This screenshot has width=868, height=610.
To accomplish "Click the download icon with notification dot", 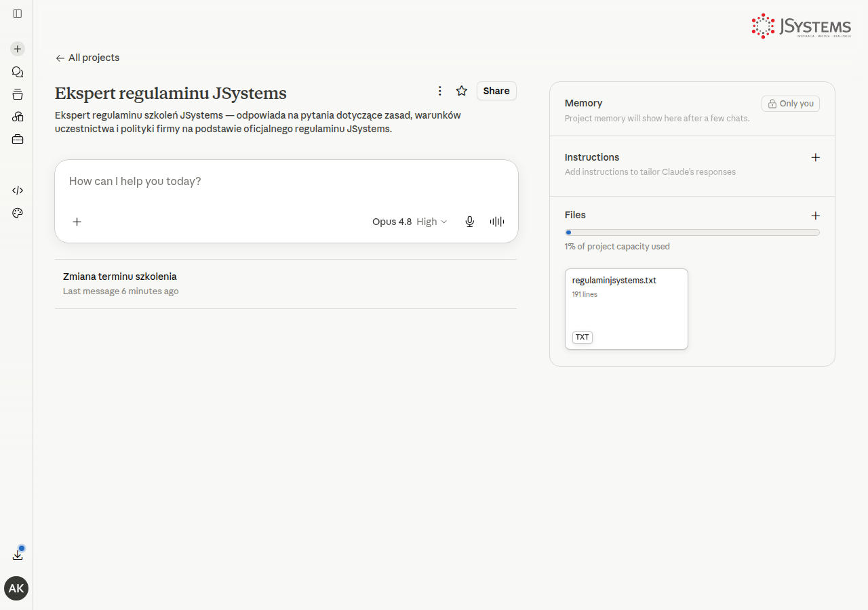I will click(x=18, y=554).
